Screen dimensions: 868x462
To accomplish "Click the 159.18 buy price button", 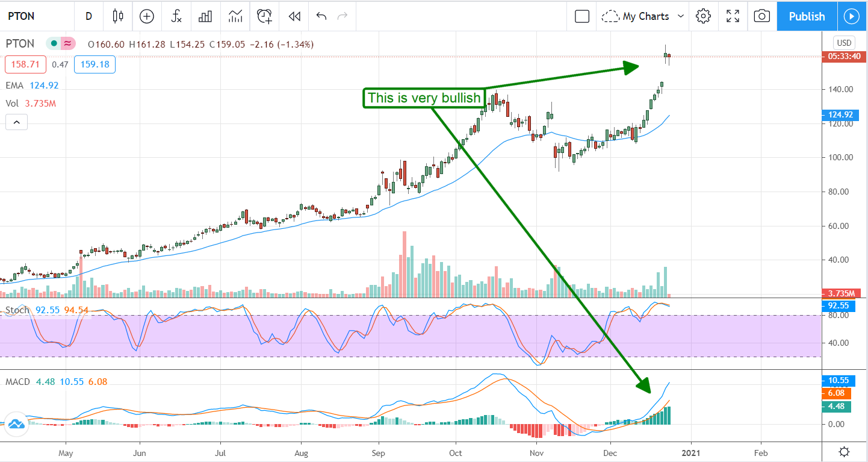I will click(x=95, y=64).
